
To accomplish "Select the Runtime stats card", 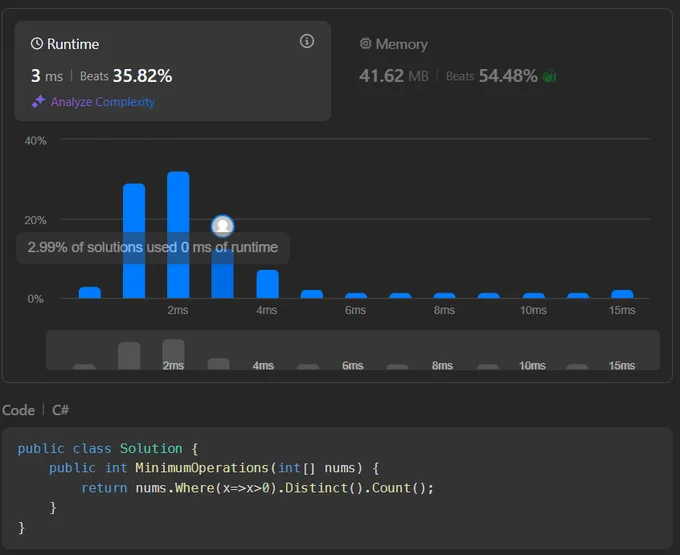I will coord(173,71).
